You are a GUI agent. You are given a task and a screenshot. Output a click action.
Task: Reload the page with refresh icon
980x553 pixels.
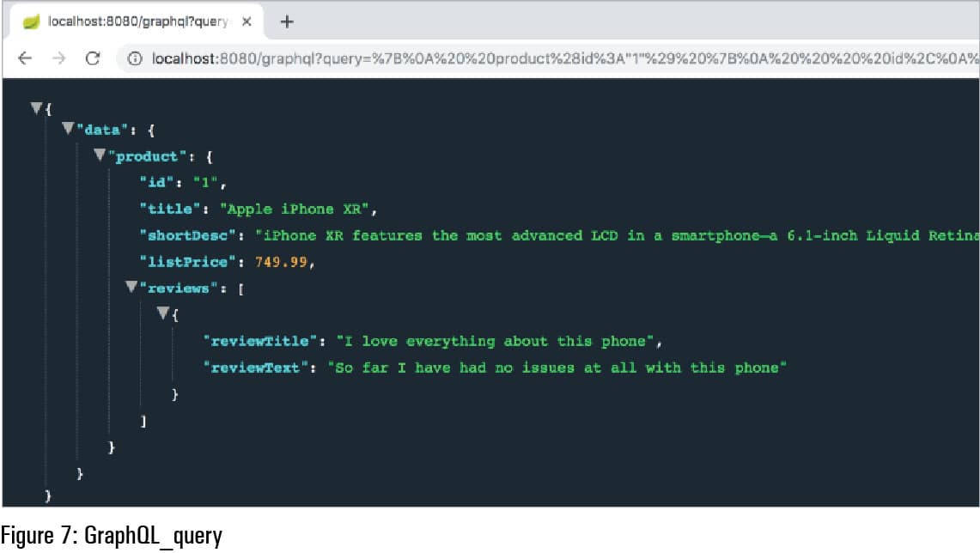point(93,58)
